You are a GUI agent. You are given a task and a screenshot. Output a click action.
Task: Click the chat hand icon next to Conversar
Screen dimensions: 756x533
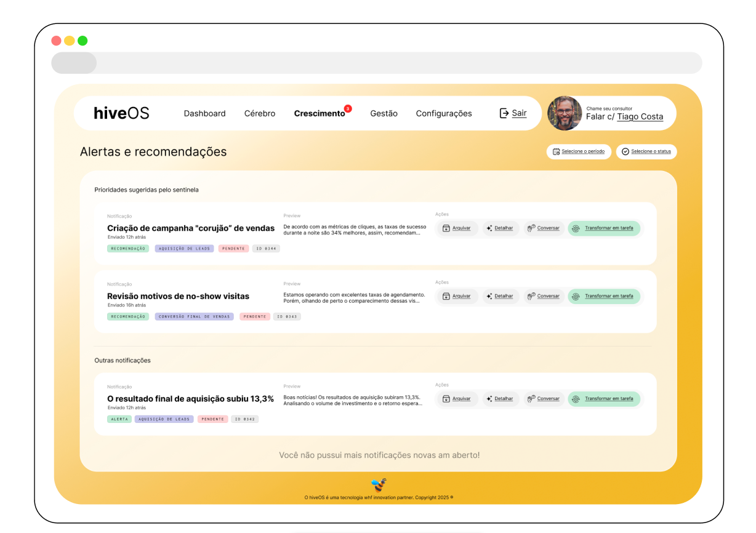[531, 228]
